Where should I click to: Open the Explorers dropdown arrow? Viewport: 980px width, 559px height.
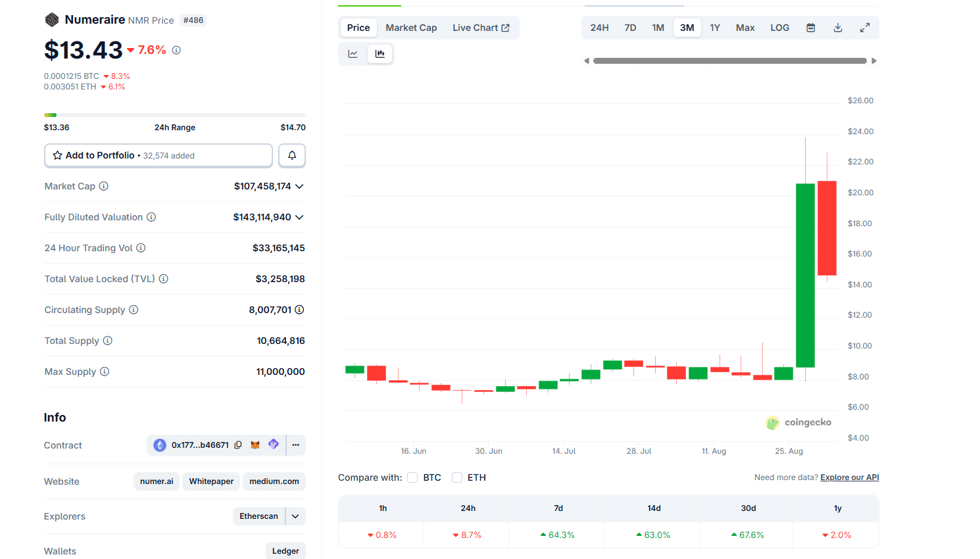(295, 516)
